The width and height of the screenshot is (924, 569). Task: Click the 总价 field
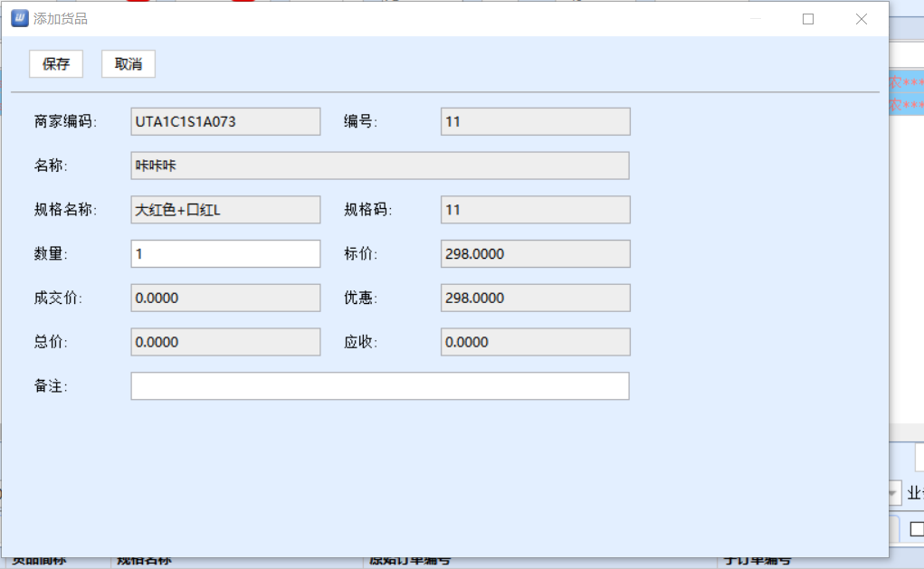pos(225,342)
